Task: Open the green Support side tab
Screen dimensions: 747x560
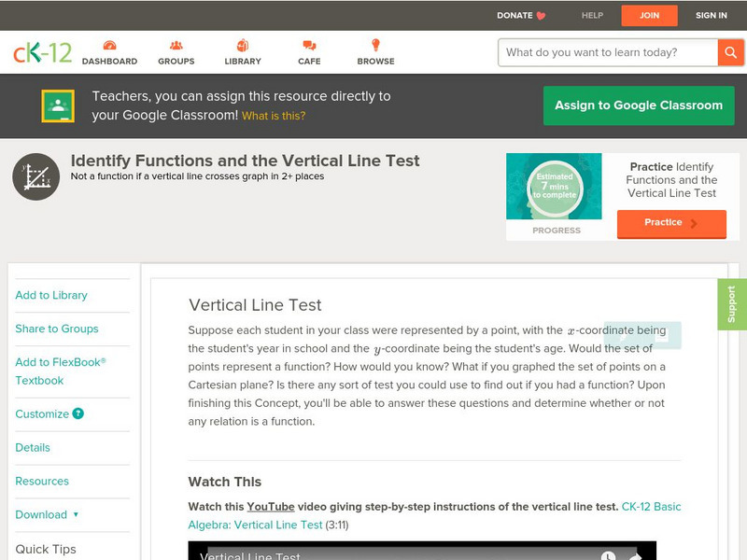Action: [x=731, y=304]
